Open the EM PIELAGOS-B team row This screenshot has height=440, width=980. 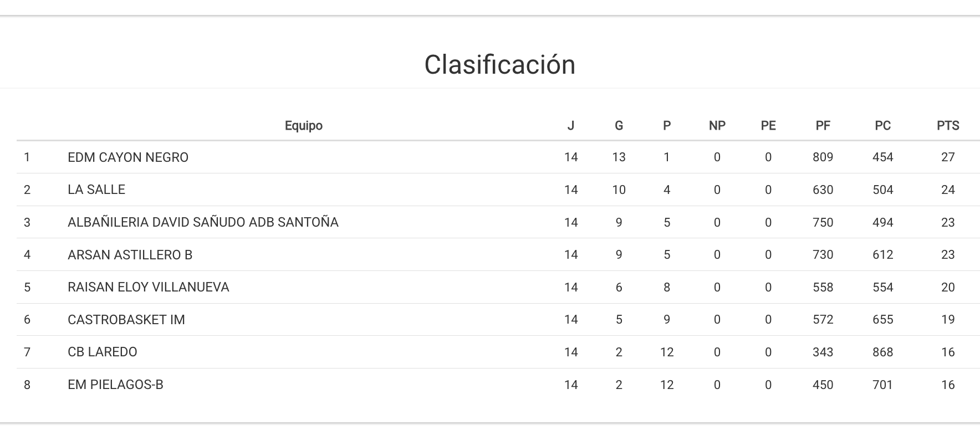[x=115, y=385]
